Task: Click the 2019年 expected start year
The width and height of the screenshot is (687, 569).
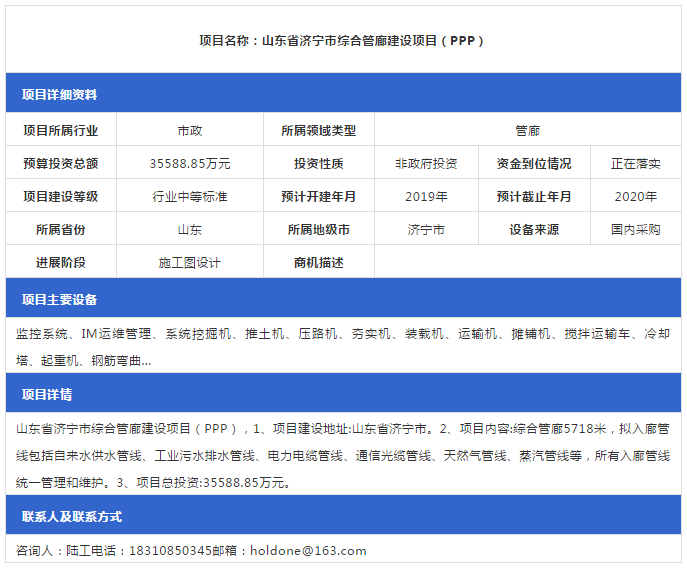Action: [426, 196]
